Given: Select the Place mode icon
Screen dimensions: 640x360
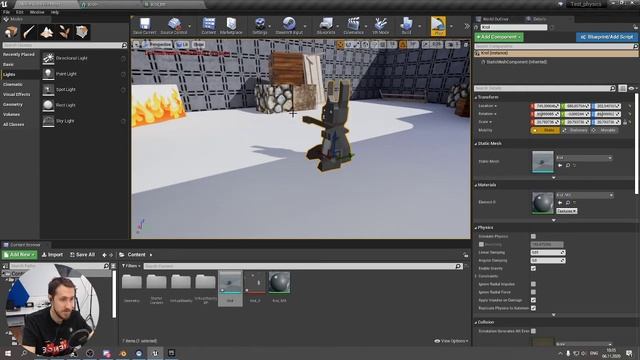Looking at the screenshot, I should [x=11, y=32].
